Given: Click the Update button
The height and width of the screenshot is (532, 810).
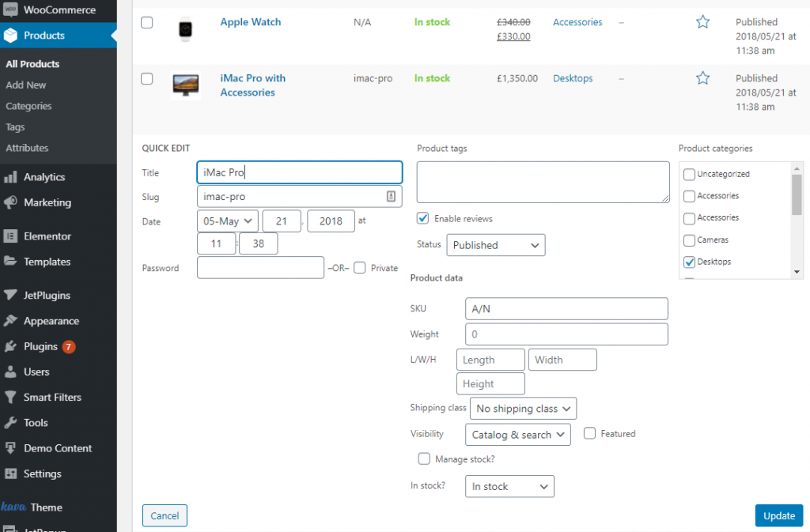Looking at the screenshot, I should coord(779,515).
